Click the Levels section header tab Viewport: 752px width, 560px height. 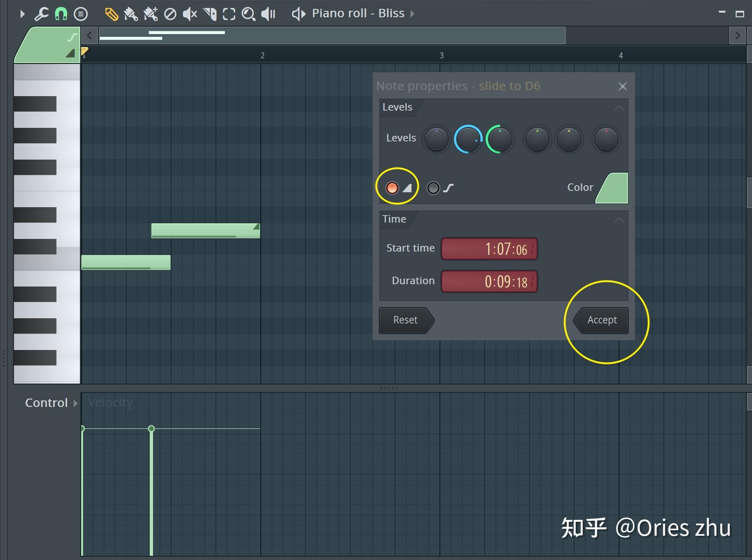click(x=397, y=107)
